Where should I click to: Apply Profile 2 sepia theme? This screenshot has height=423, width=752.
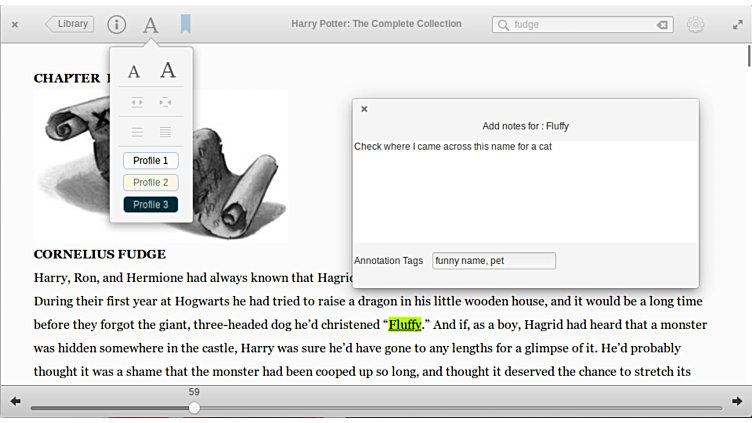click(151, 183)
